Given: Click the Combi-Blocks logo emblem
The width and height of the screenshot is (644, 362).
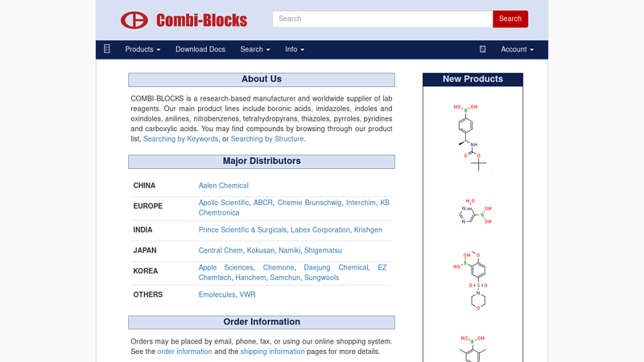Looking at the screenshot, I should click(x=134, y=20).
